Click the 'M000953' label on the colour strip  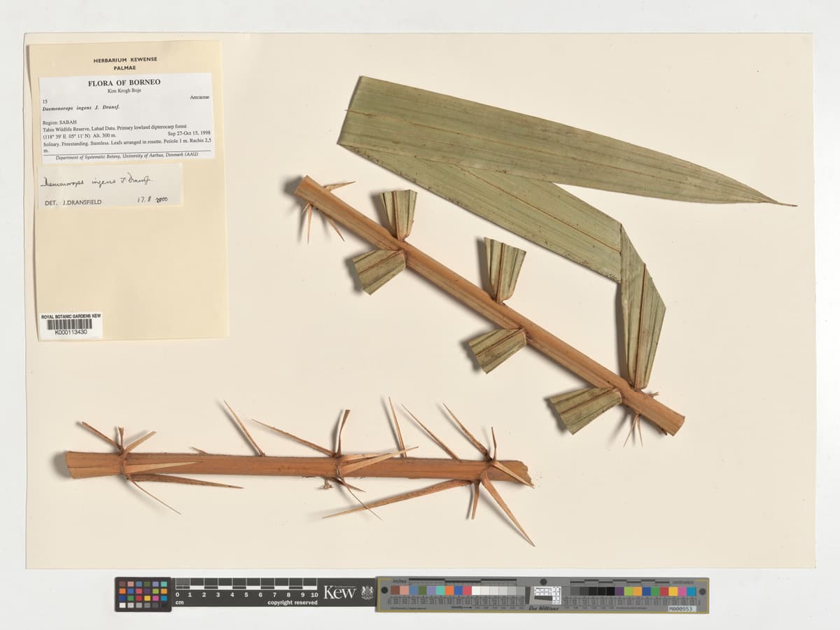coord(682,608)
